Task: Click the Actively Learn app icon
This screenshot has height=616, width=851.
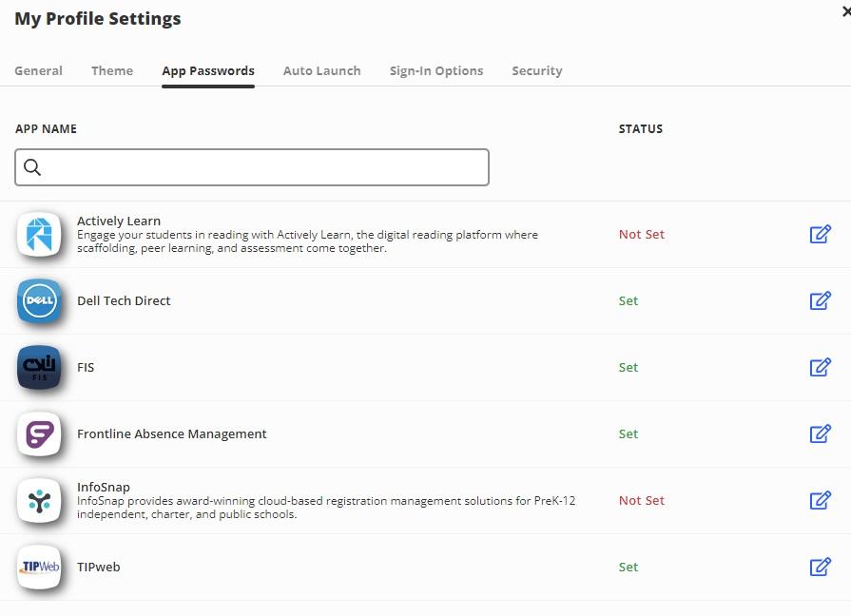Action: [x=39, y=234]
